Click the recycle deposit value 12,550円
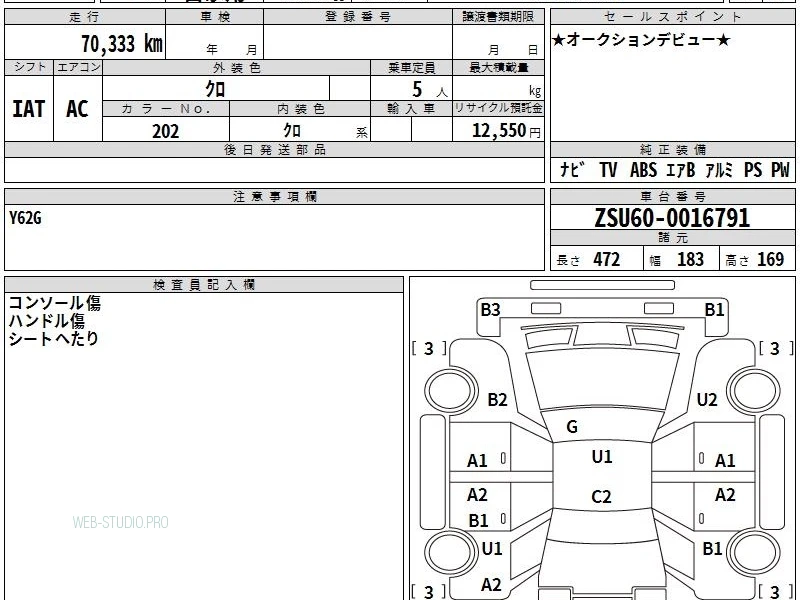 506,131
